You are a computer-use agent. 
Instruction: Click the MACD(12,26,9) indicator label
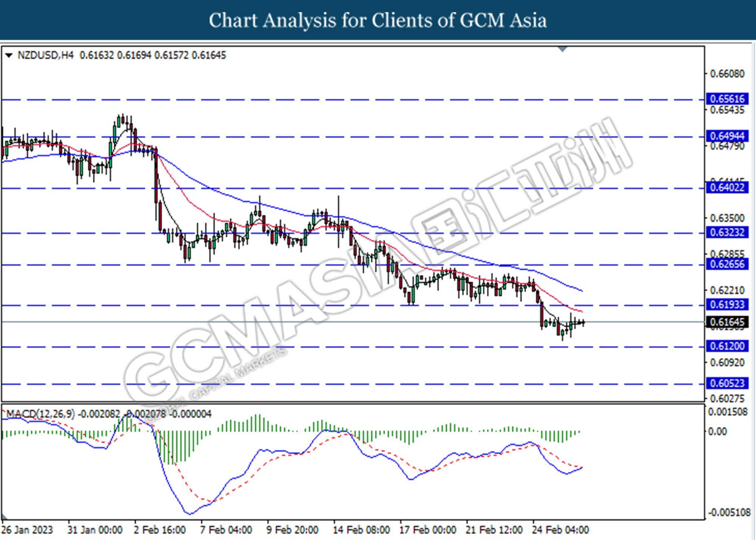40,414
